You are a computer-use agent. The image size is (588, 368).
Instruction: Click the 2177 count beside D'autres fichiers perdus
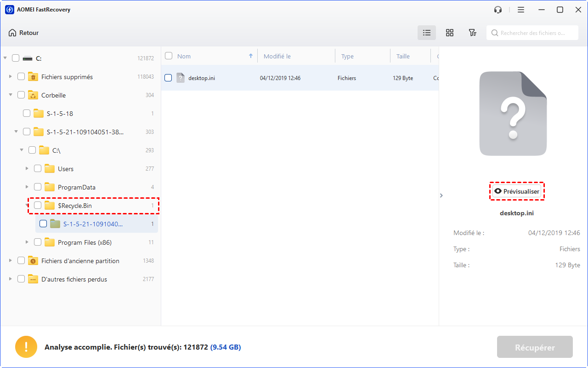[148, 279]
